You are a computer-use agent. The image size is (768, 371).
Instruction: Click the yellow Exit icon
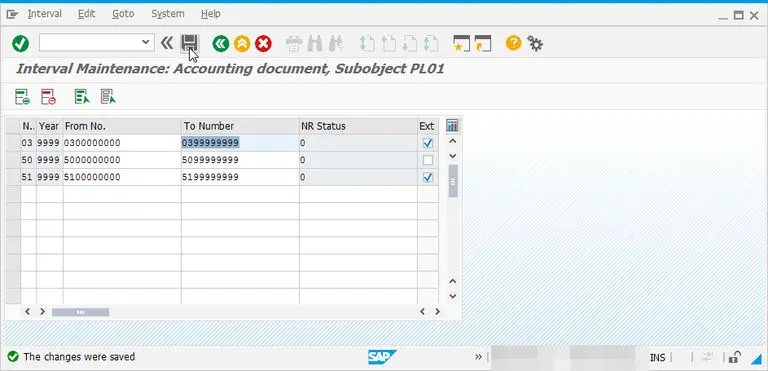(x=242, y=44)
